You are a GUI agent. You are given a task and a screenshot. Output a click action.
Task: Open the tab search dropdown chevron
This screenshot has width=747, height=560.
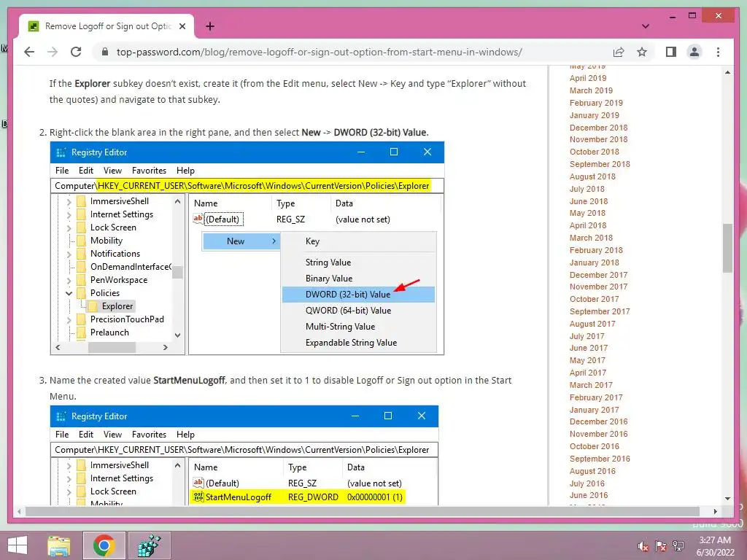click(x=646, y=26)
